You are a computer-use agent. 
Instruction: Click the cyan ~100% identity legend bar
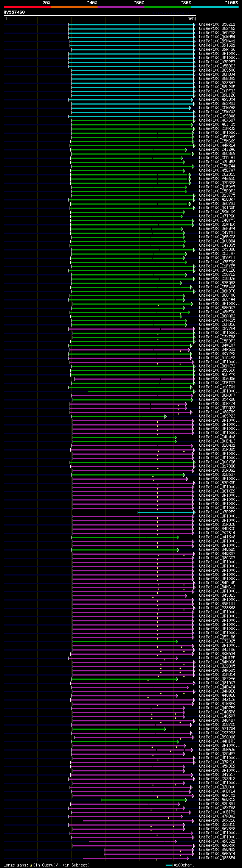[215, 7]
